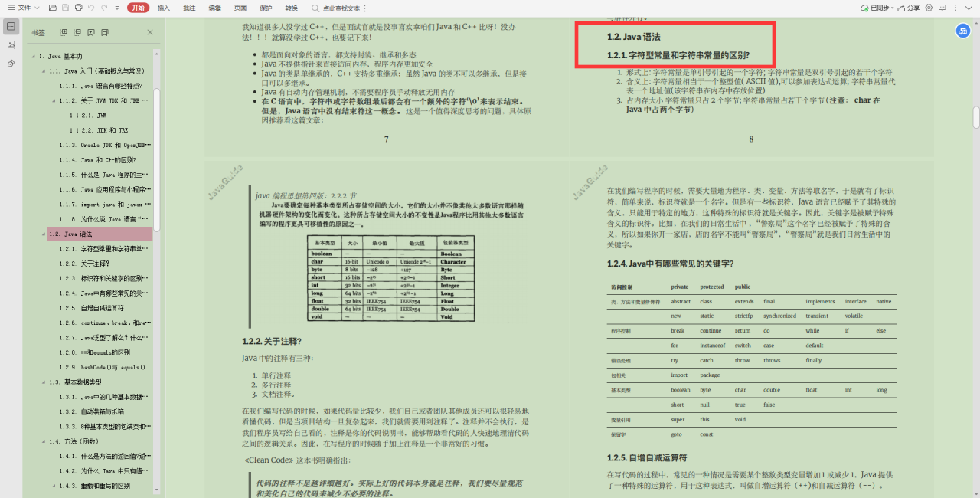Select bookmark '1.1.2.1. JVM'
The height and width of the screenshot is (498, 980).
pos(88,116)
